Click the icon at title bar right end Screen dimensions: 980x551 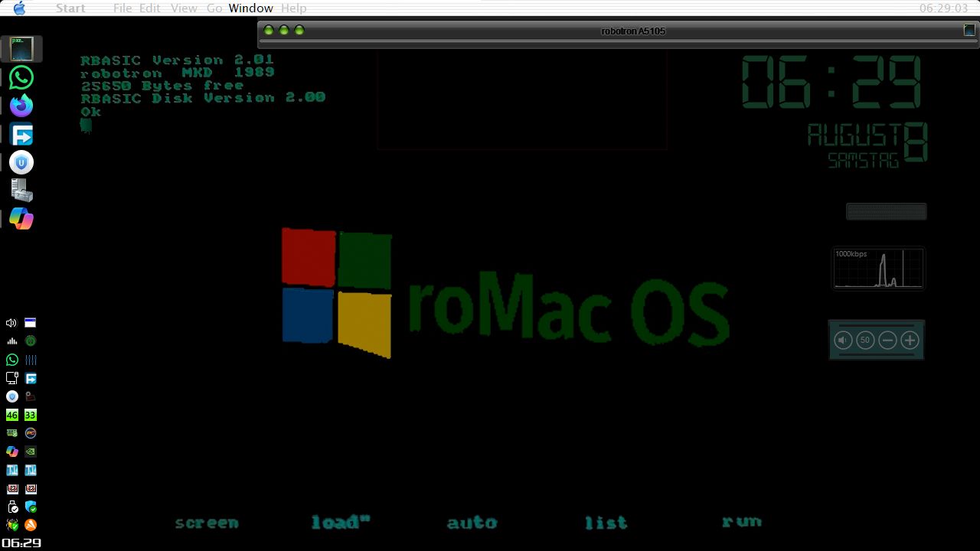(x=969, y=31)
